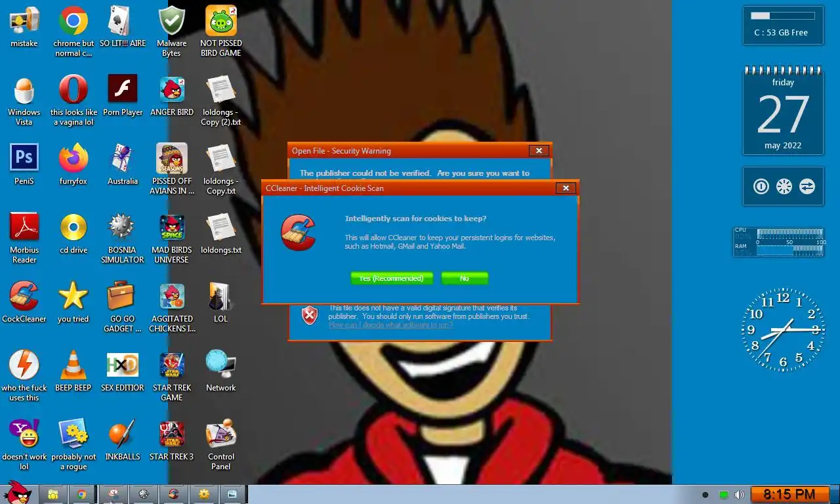Screen dimensions: 840x504
Task: Select the 'probably not a rogue' icon
Action: 73,445
